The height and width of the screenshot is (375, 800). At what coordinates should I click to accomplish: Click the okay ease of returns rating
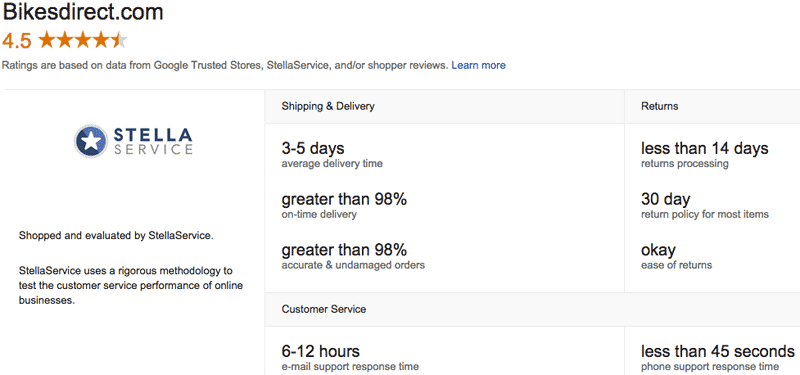tap(677, 256)
